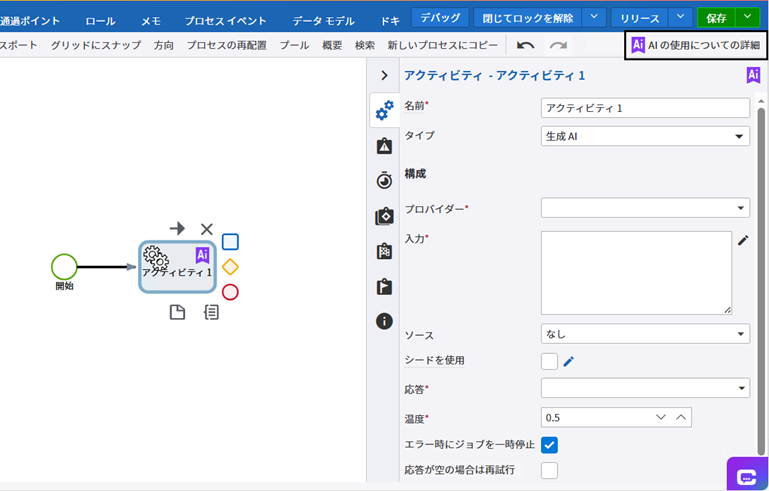
Task: Select the アクティビティ 1 node on canvas
Action: pos(177,267)
